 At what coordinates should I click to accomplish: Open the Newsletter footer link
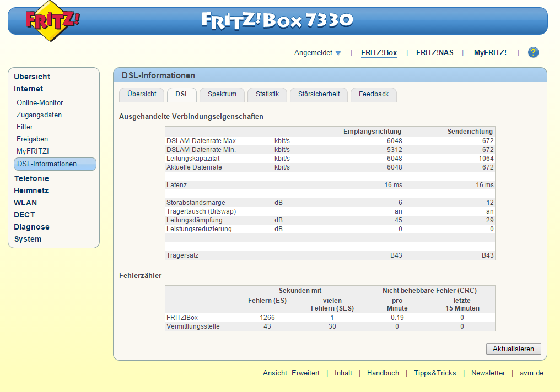coord(488,373)
